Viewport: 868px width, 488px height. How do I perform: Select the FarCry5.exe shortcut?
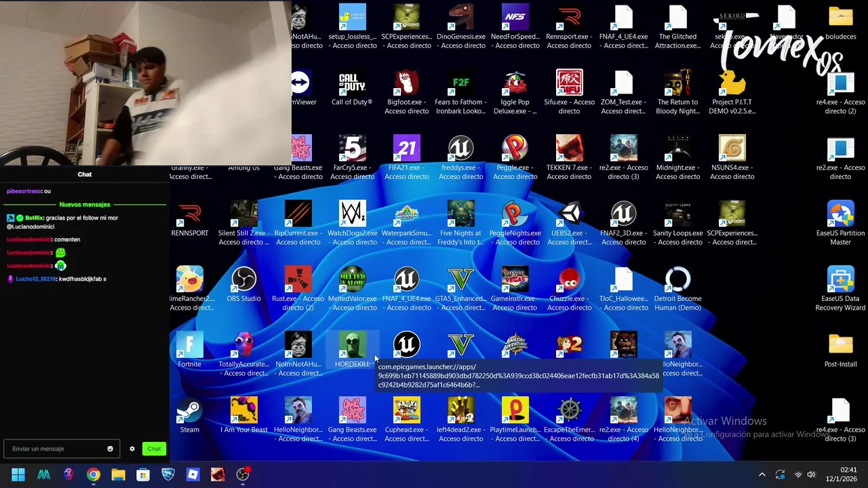[x=352, y=157]
